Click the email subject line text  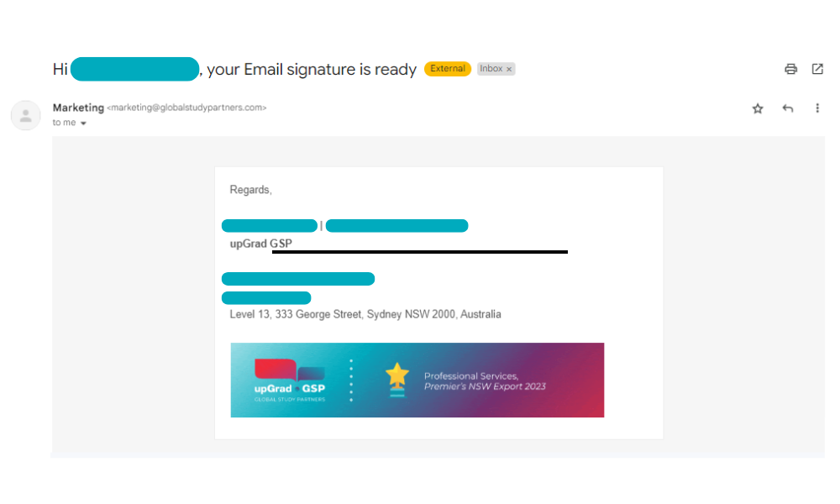234,69
